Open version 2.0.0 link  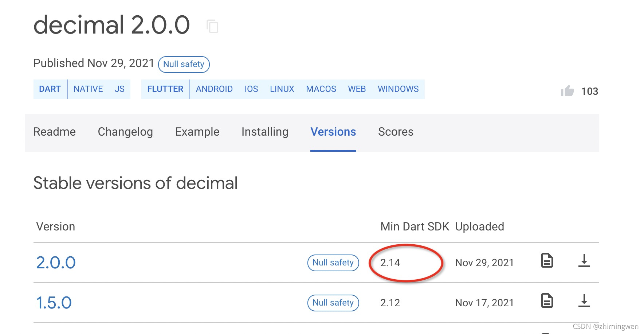point(56,263)
